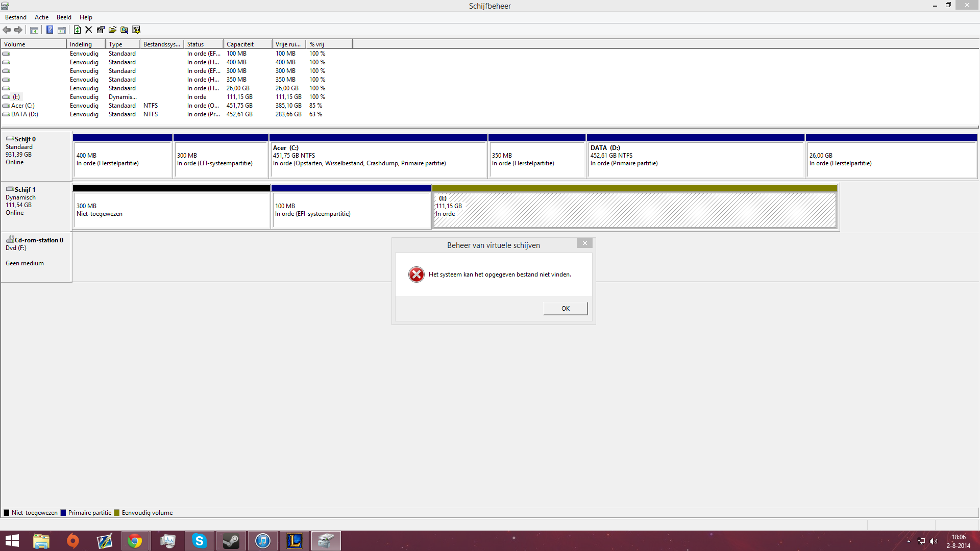Click the magnifier search toolbar icon
The width and height of the screenshot is (980, 551).
(124, 30)
